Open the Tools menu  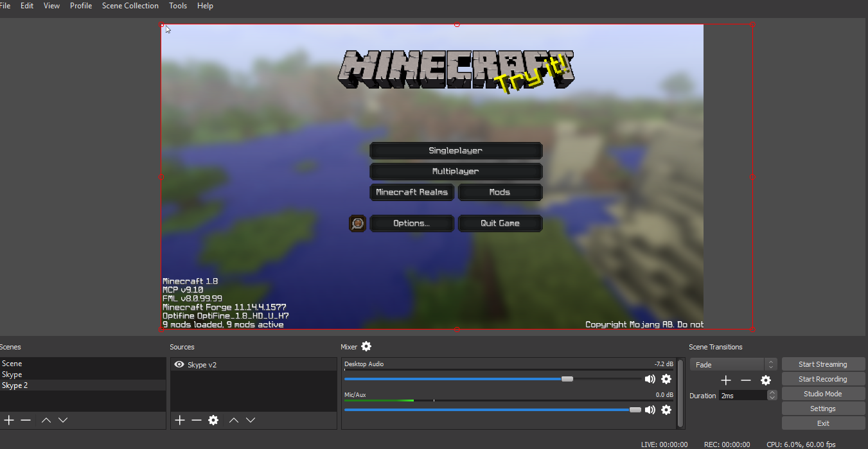pos(178,6)
